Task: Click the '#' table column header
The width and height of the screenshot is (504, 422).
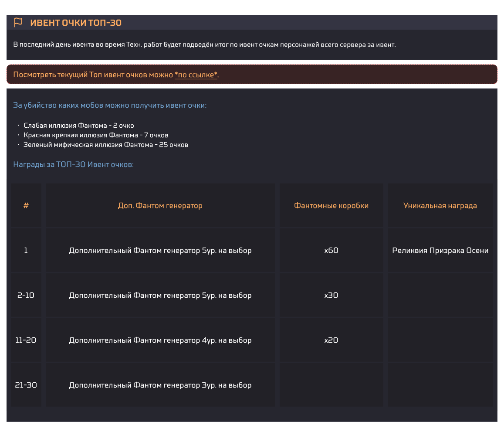Action: pos(26,206)
